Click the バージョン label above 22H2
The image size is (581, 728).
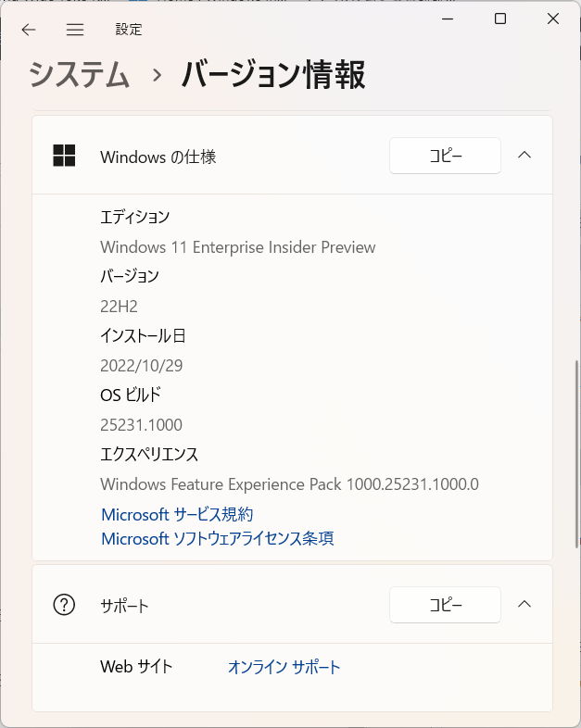[130, 276]
